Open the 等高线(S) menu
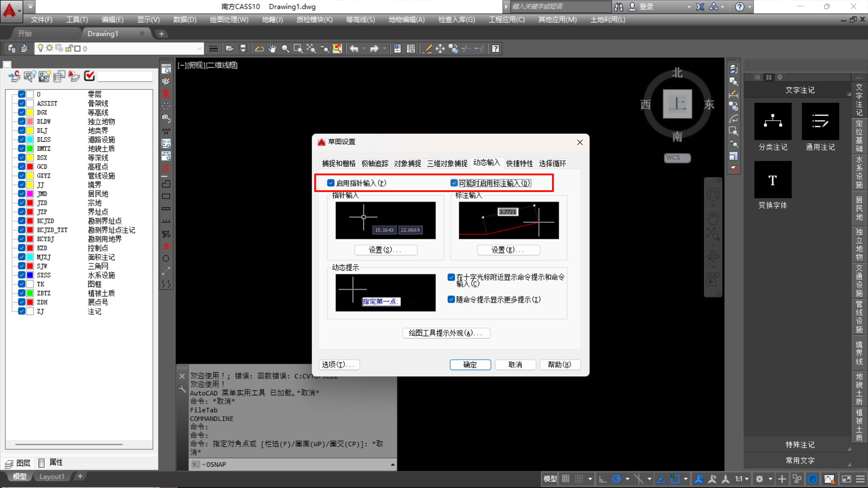This screenshot has height=488, width=868. pyautogui.click(x=360, y=20)
